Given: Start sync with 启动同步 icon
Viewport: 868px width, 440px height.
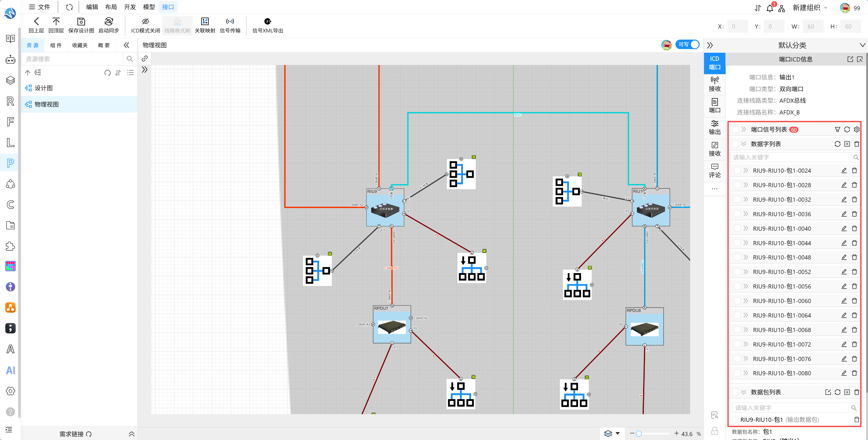Looking at the screenshot, I should point(108,22).
